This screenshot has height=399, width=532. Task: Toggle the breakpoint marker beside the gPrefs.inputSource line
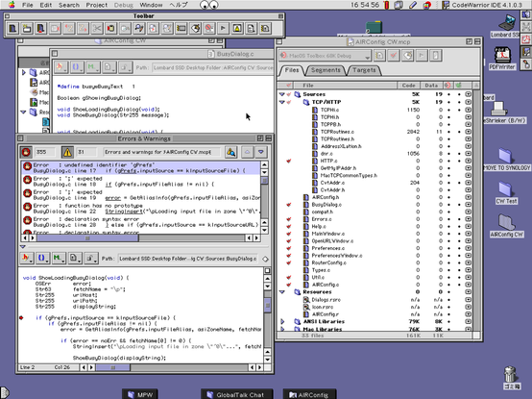[x=21, y=318]
